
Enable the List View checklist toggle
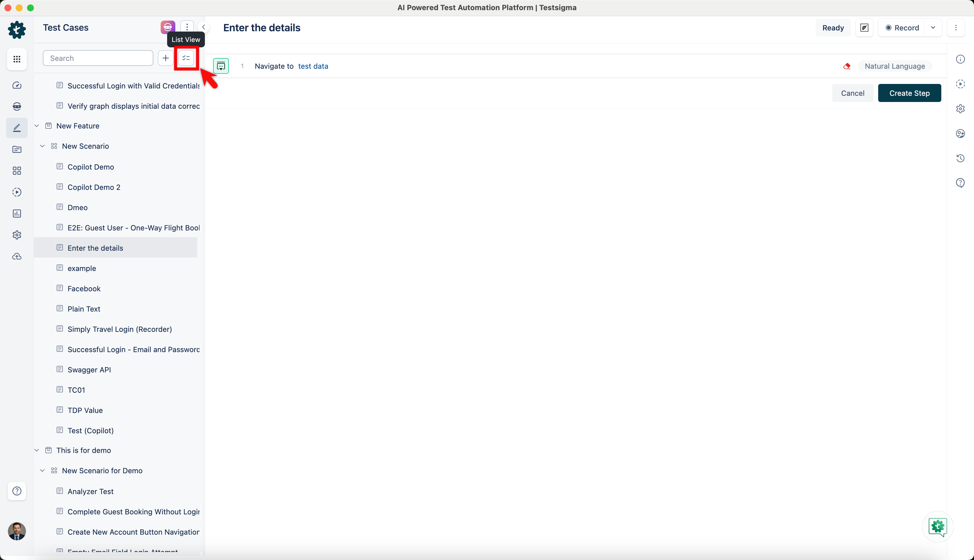(x=186, y=58)
